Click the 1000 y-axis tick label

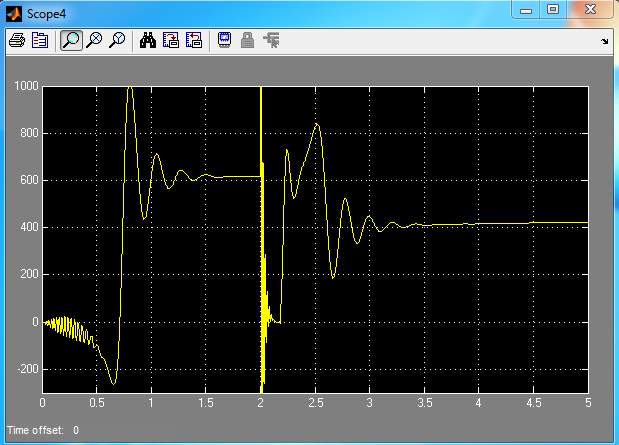coord(26,87)
